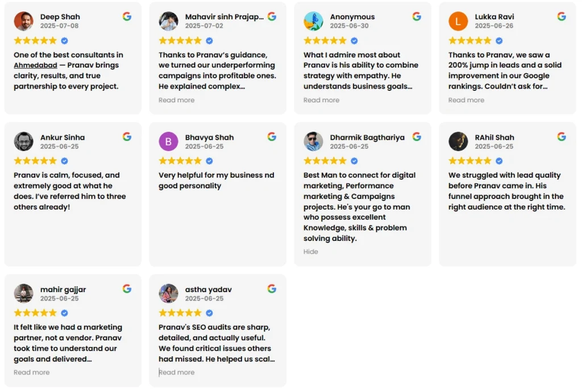Click the purple B avatar for Bhavya Shah

point(168,141)
